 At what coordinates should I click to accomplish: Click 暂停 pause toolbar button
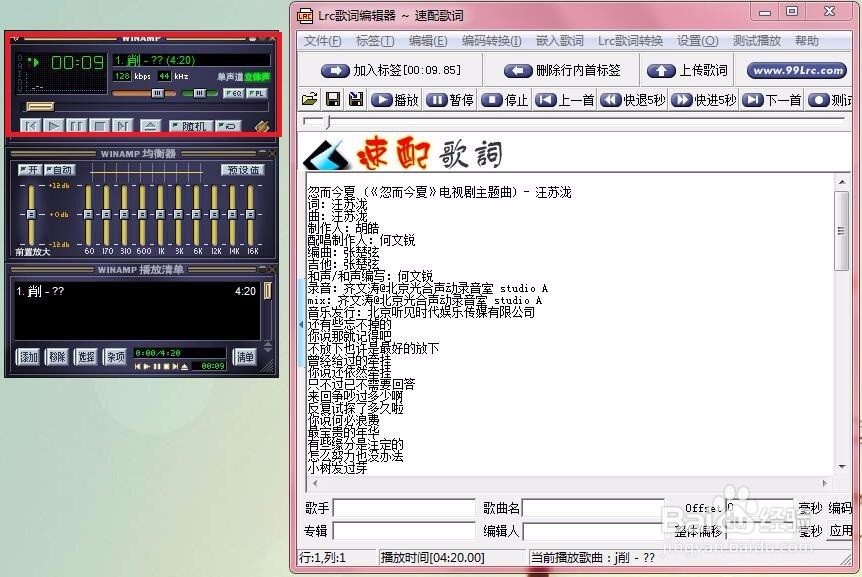coord(450,100)
